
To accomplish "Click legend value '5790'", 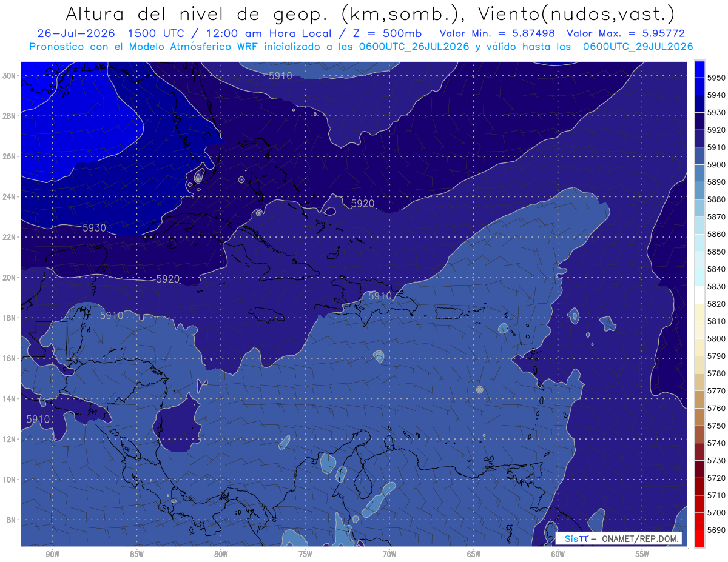I will pos(716,356).
